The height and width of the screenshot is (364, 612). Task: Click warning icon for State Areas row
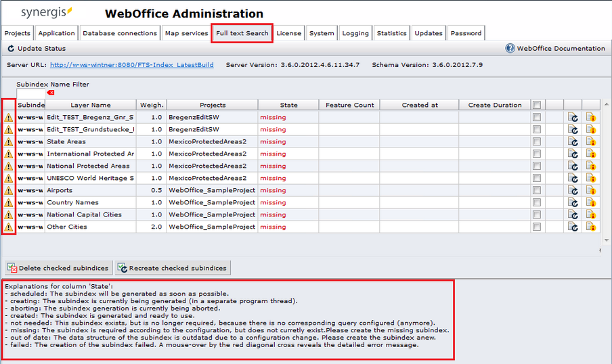point(9,141)
